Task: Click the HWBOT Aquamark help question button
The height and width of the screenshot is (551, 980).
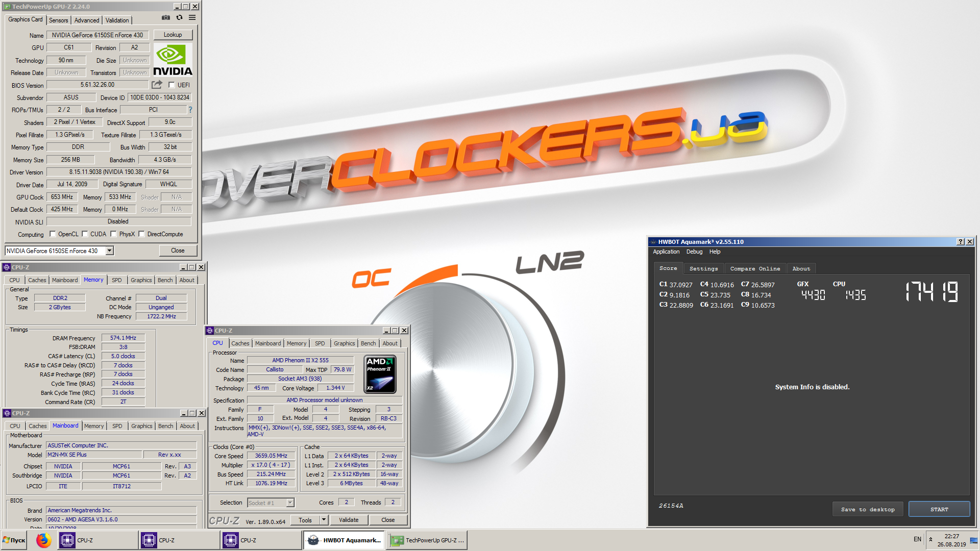Action: click(961, 242)
